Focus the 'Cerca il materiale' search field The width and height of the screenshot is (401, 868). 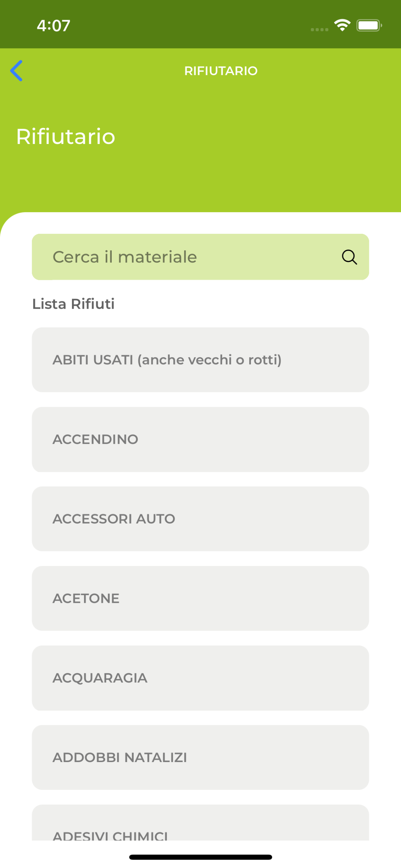(200, 257)
